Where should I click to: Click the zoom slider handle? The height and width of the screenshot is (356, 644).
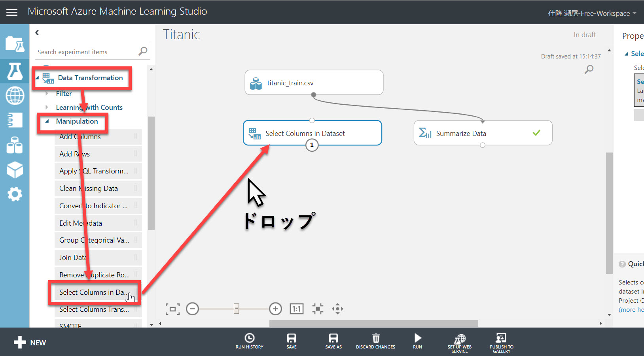click(x=236, y=309)
